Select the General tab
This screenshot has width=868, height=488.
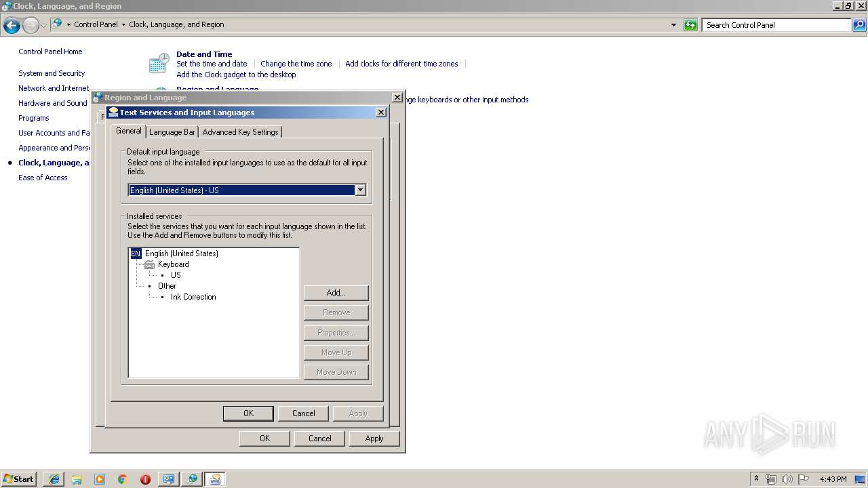click(x=128, y=131)
